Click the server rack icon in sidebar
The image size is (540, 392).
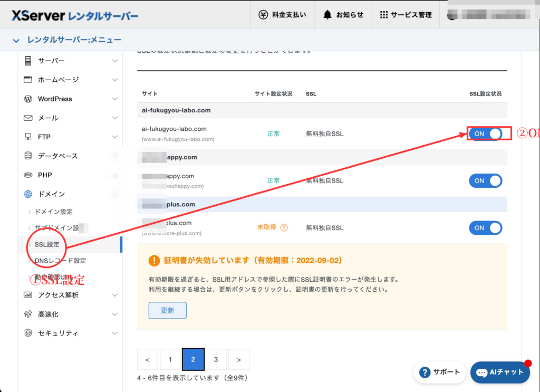point(28,61)
